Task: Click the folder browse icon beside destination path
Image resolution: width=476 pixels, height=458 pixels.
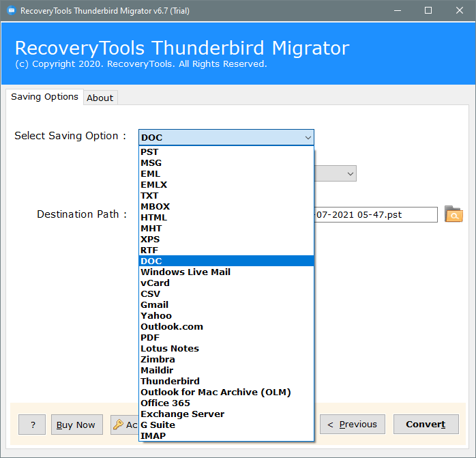Action: coord(453,214)
